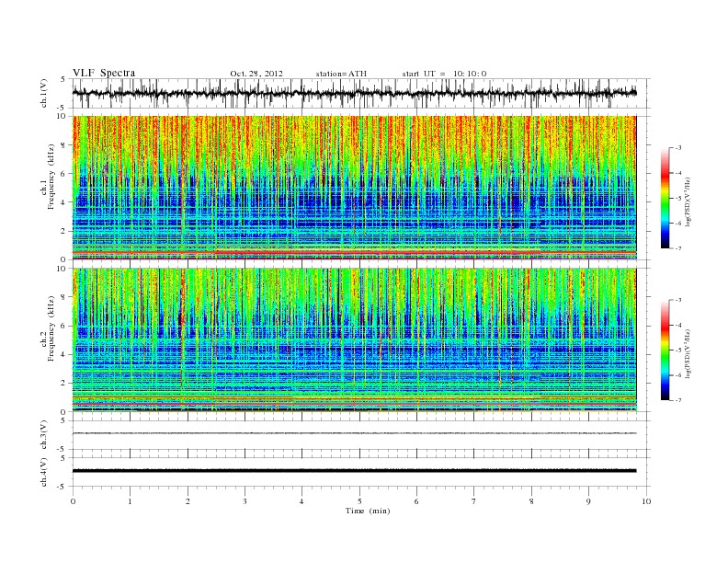Click the time axis tick label "1"

(x=130, y=501)
